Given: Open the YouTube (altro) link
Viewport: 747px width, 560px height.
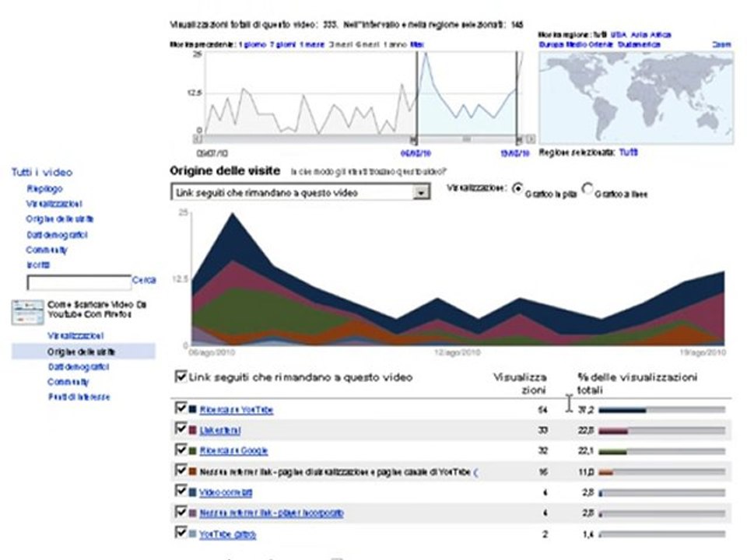Looking at the screenshot, I should pyautogui.click(x=228, y=534).
